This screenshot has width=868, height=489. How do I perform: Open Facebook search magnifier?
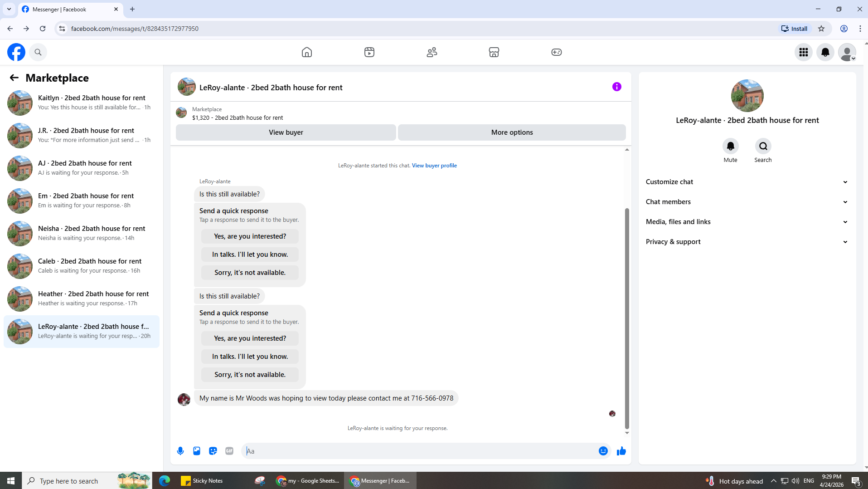[x=38, y=52]
